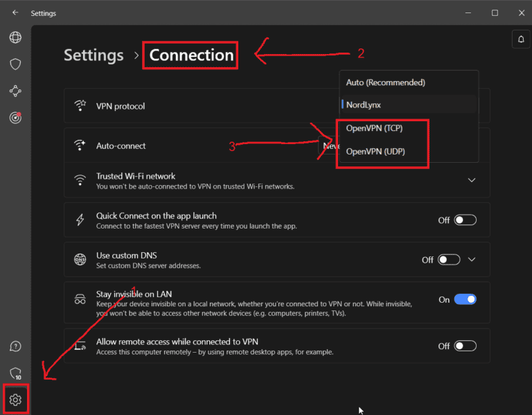Image resolution: width=532 pixels, height=415 pixels.
Task: Click the shield icon with number 10
Action: point(15,373)
